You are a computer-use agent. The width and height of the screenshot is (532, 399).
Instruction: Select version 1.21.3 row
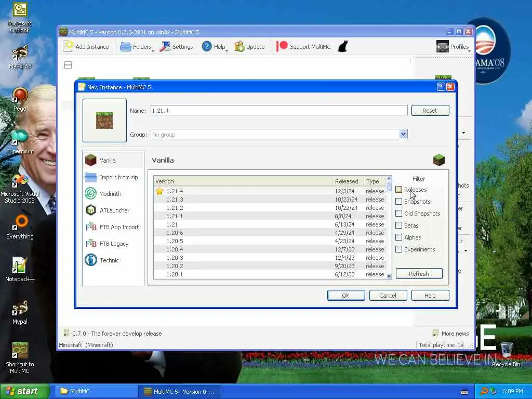(270, 199)
